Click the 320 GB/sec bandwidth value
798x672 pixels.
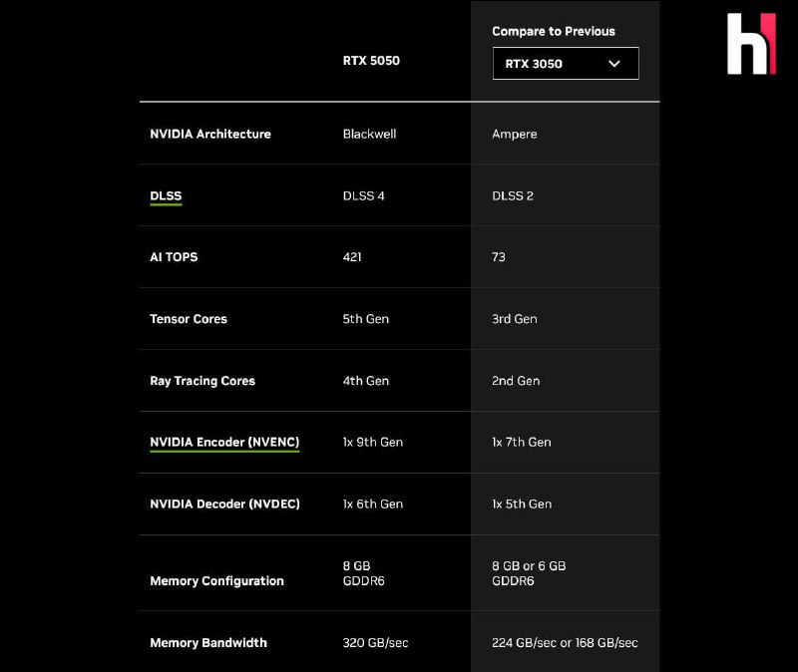375,643
